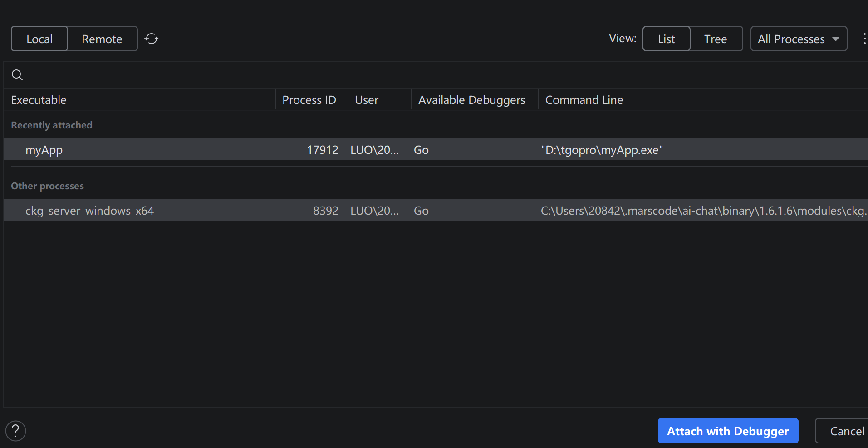Select the List view
The height and width of the screenshot is (448, 868).
point(667,39)
